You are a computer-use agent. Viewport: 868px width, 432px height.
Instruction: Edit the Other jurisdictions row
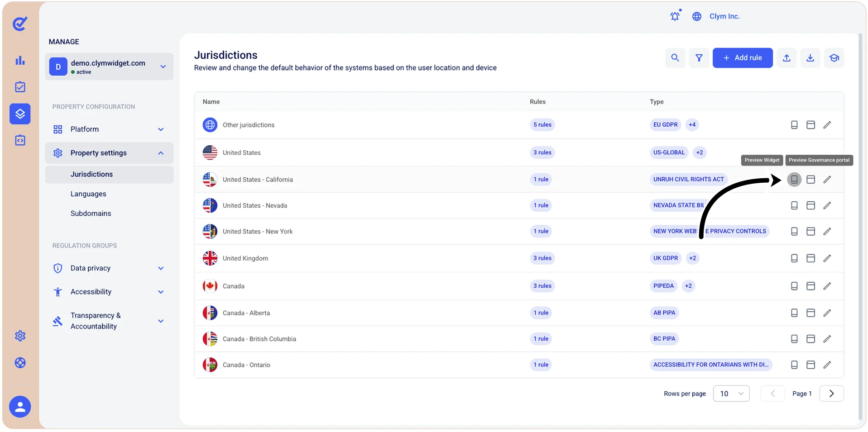(x=827, y=125)
